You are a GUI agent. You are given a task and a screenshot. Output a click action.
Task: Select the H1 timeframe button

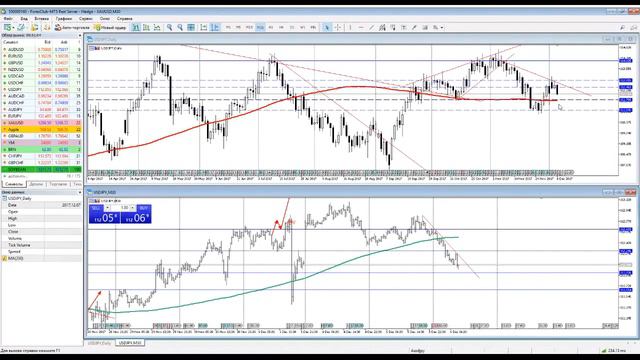coord(271,27)
